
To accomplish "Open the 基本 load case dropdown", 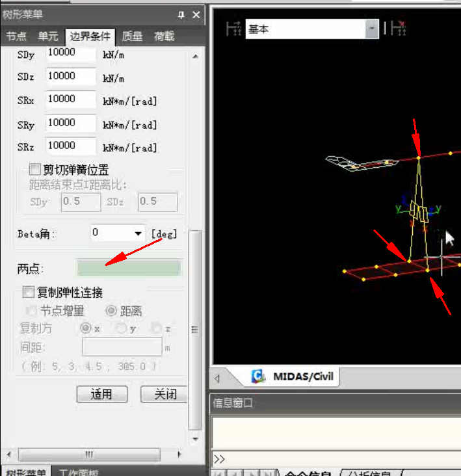I will click(x=372, y=29).
